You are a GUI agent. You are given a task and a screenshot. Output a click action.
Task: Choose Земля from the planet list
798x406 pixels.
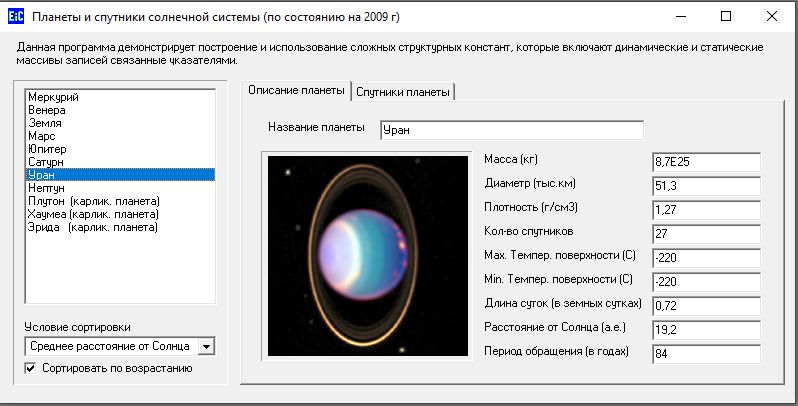pyautogui.click(x=46, y=123)
